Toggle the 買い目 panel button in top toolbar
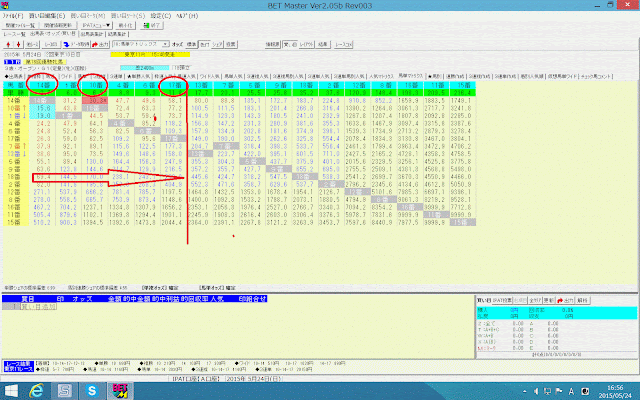The height and width of the screenshot is (400, 640). click(290, 44)
